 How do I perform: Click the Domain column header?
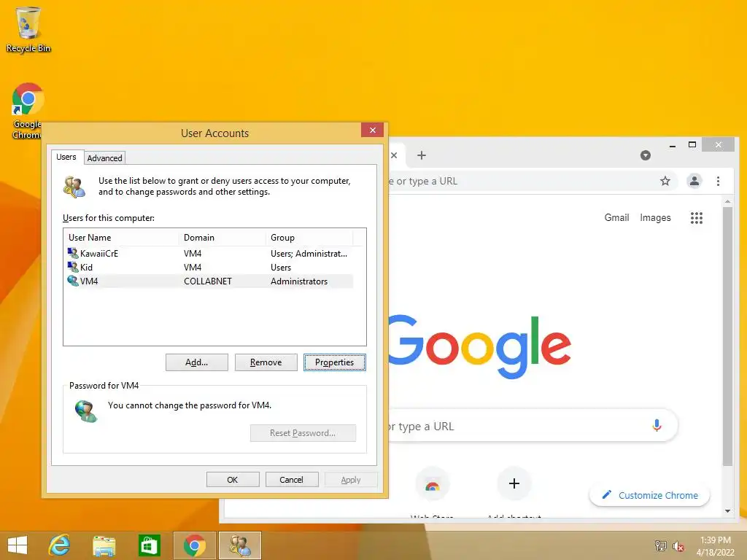pos(222,237)
